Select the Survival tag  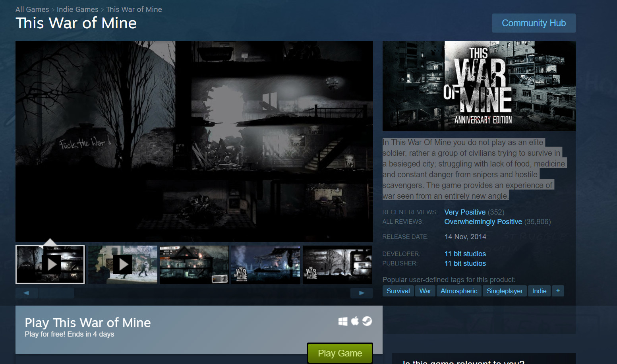[x=398, y=291]
